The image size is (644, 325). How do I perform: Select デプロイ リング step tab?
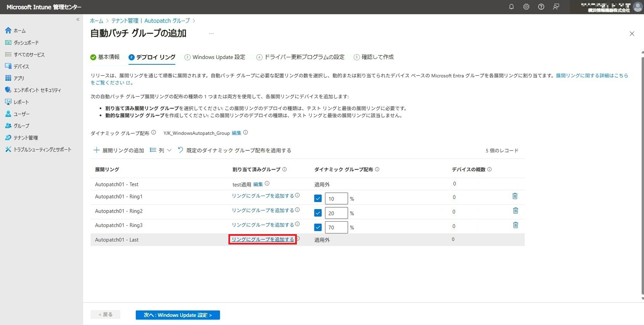tap(152, 57)
